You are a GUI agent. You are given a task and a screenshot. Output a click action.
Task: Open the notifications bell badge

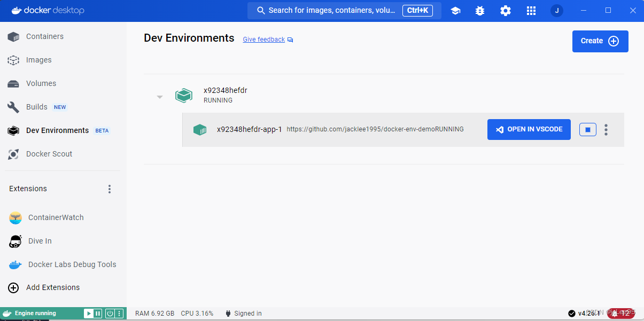(x=620, y=314)
